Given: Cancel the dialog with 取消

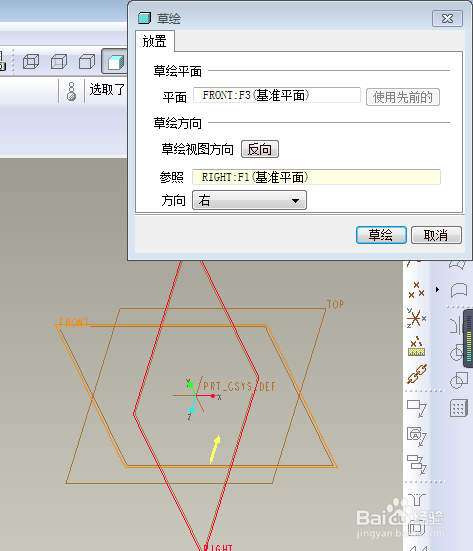Looking at the screenshot, I should click(436, 235).
